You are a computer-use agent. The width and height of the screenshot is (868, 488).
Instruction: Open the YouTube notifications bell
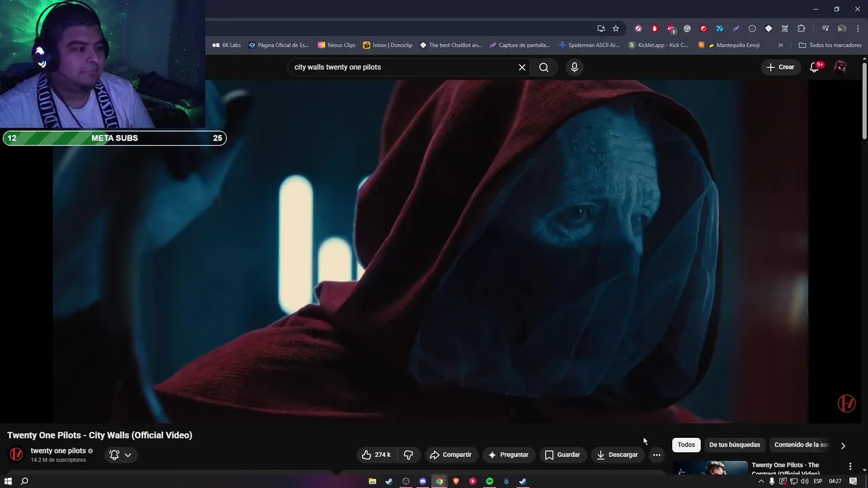click(x=815, y=67)
